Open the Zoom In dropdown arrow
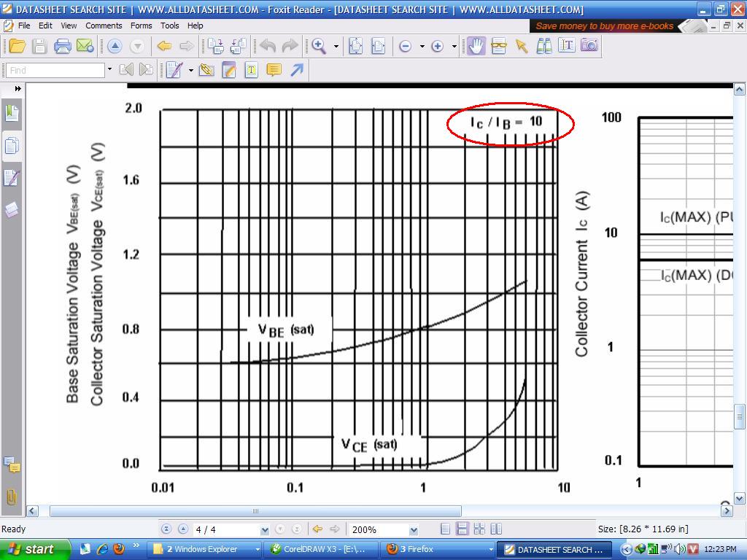This screenshot has width=747, height=560. click(x=454, y=46)
